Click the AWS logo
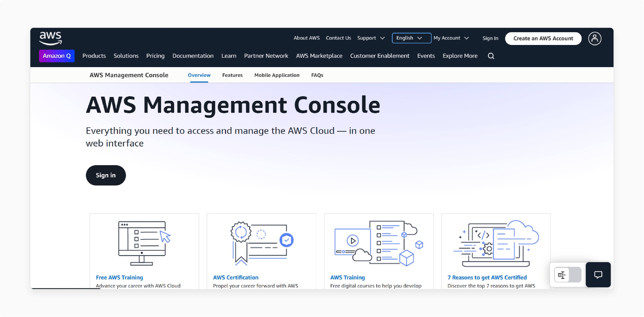Image resolution: width=644 pixels, height=317 pixels. 50,38
